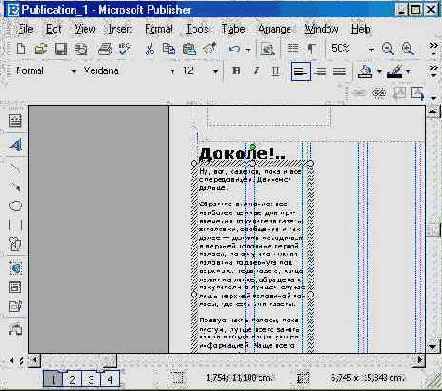Open the Normal style dropdown
The image size is (442, 391).
point(74,71)
